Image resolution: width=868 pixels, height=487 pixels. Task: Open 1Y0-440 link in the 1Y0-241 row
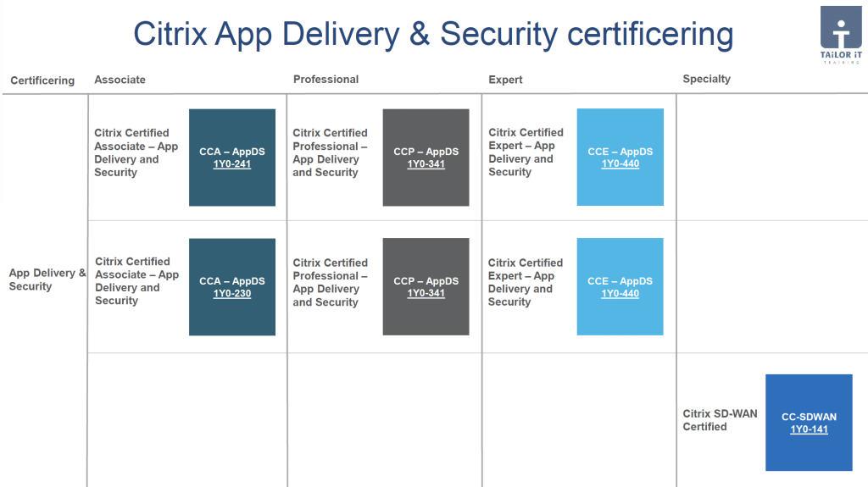coord(620,163)
